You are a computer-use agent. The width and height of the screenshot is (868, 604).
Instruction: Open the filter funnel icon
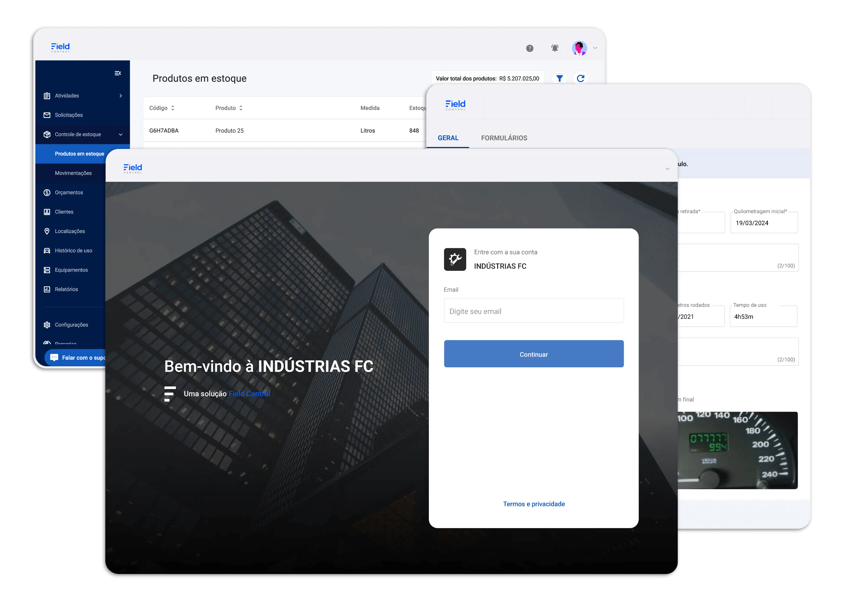coord(559,78)
